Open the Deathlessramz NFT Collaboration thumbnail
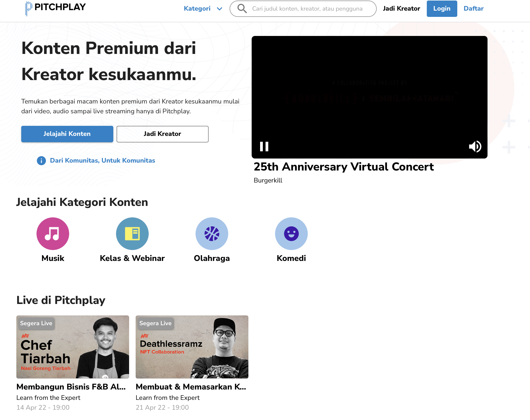The height and width of the screenshot is (420, 530). [x=192, y=347]
